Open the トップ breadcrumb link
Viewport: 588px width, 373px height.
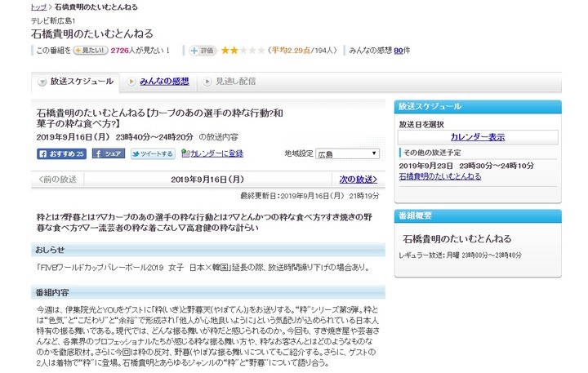point(38,7)
